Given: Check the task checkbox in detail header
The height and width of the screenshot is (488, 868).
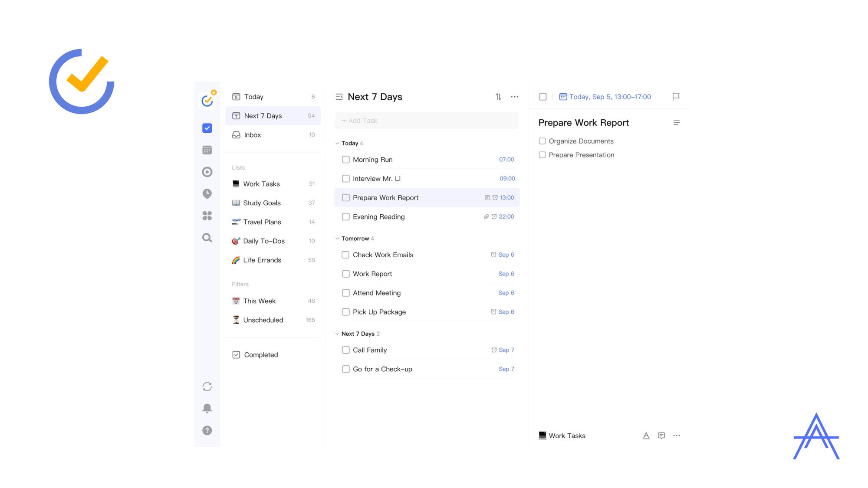Looking at the screenshot, I should click(542, 97).
